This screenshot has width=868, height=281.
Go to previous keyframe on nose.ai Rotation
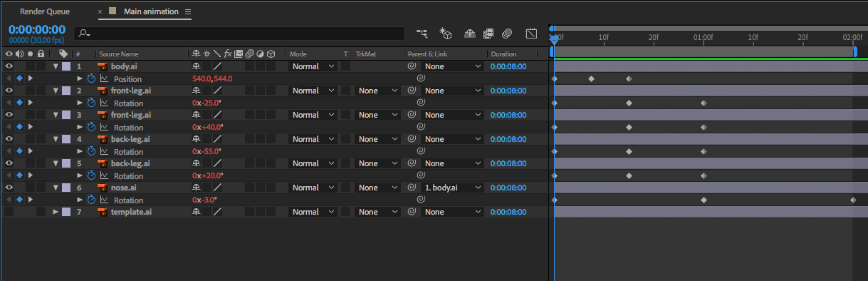(9, 200)
